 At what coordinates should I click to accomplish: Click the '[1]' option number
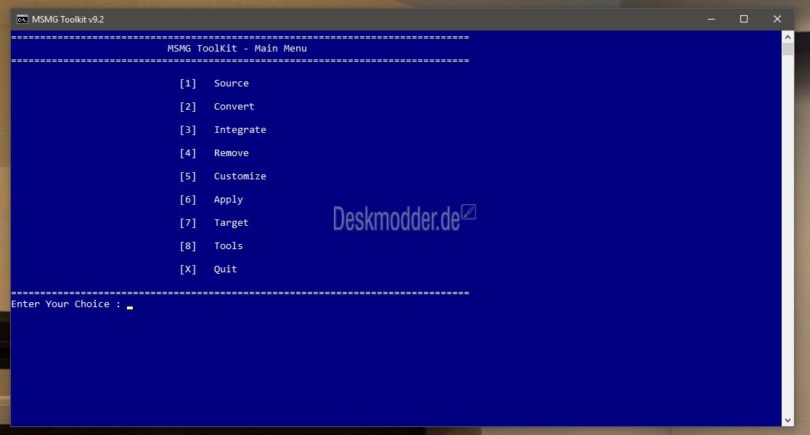point(188,84)
